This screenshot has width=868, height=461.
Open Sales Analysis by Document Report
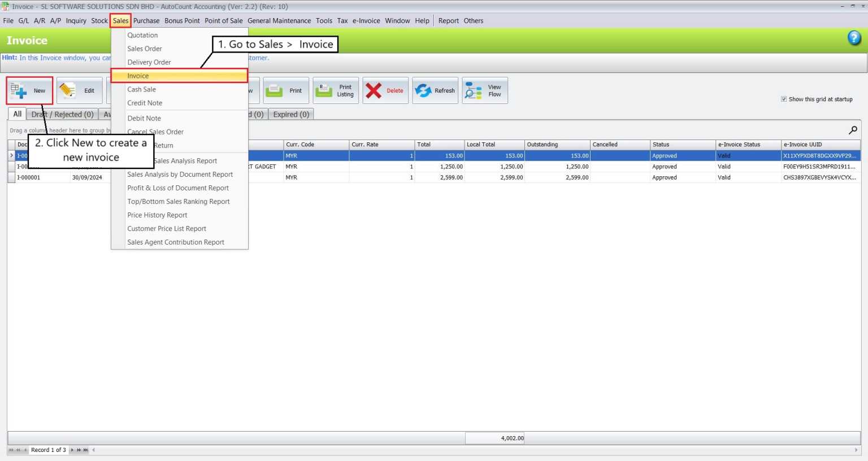[x=180, y=175]
